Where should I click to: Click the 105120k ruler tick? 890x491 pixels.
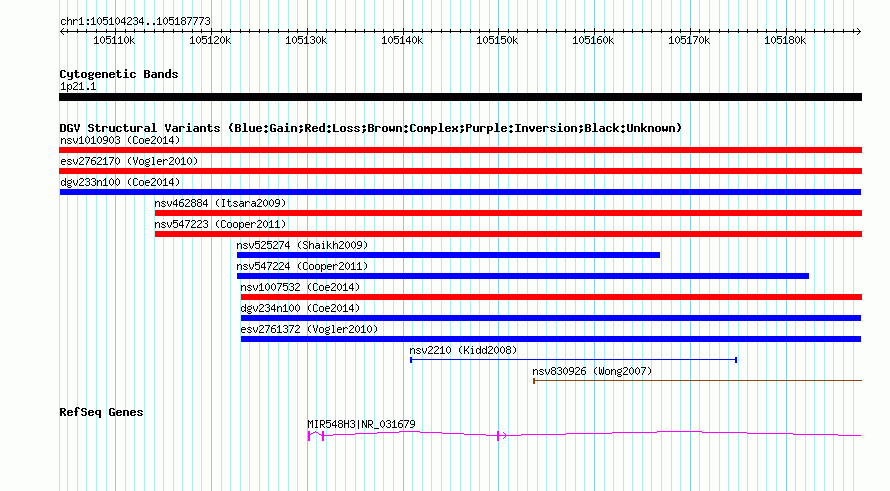(x=211, y=40)
